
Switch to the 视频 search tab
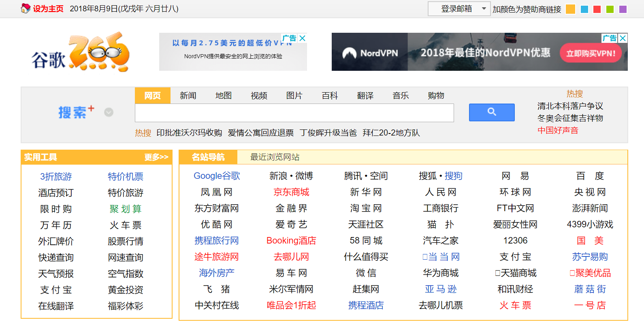click(x=259, y=95)
